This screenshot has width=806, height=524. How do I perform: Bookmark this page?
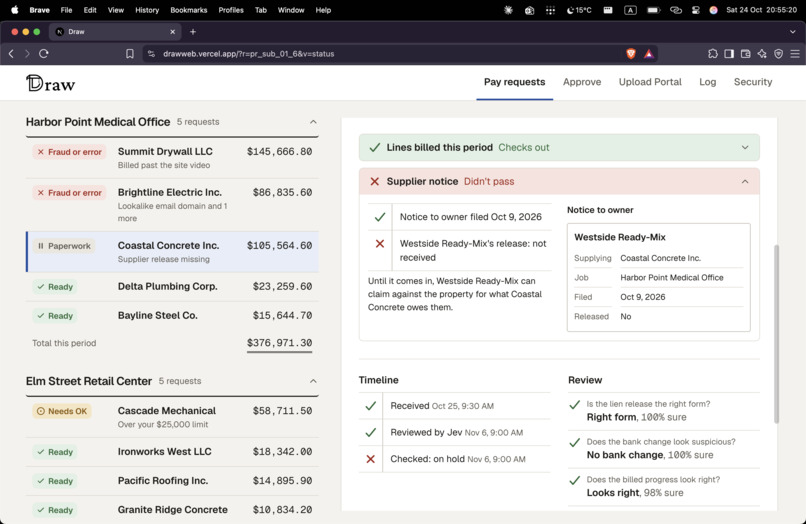130,53
